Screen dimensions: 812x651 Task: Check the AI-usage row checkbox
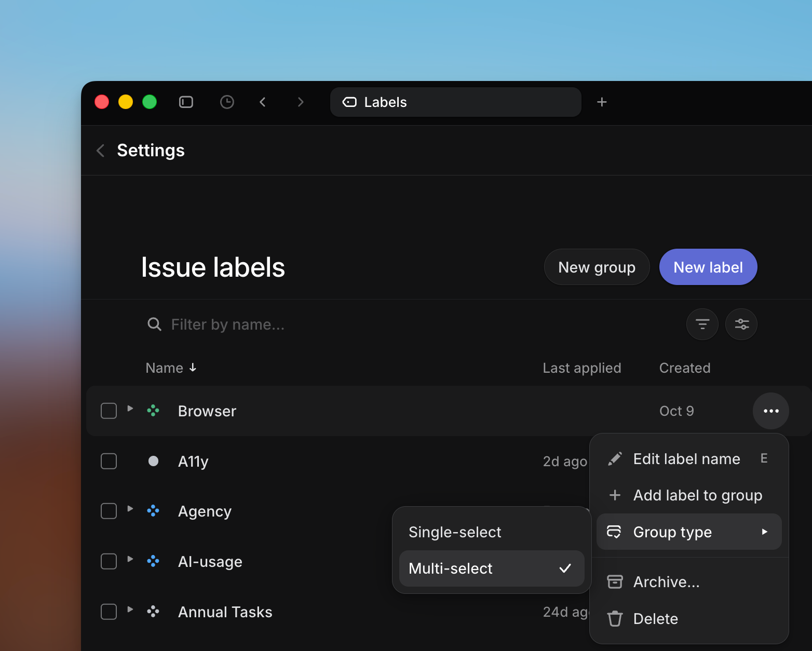click(x=109, y=561)
